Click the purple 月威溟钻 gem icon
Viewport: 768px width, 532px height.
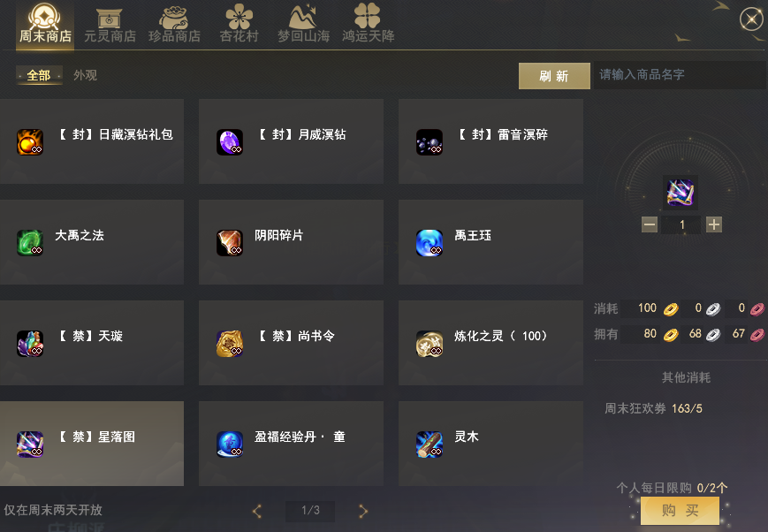coord(230,142)
